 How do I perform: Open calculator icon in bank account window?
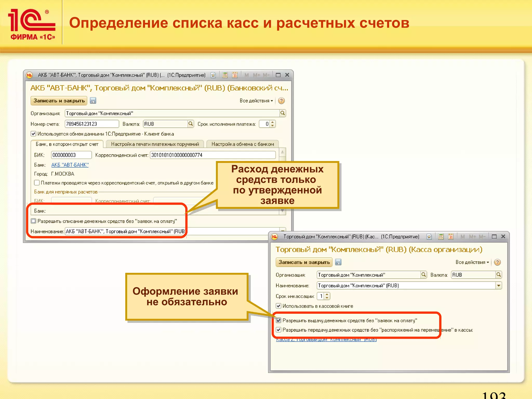(225, 75)
